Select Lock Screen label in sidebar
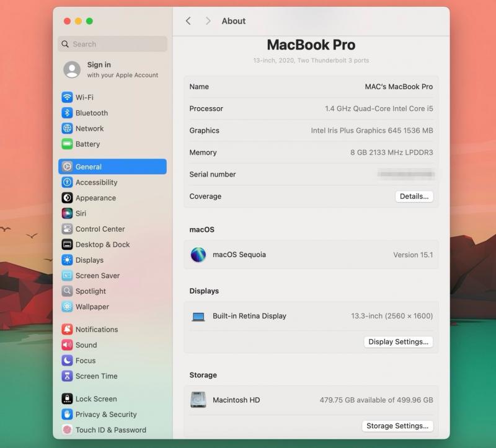 click(96, 399)
